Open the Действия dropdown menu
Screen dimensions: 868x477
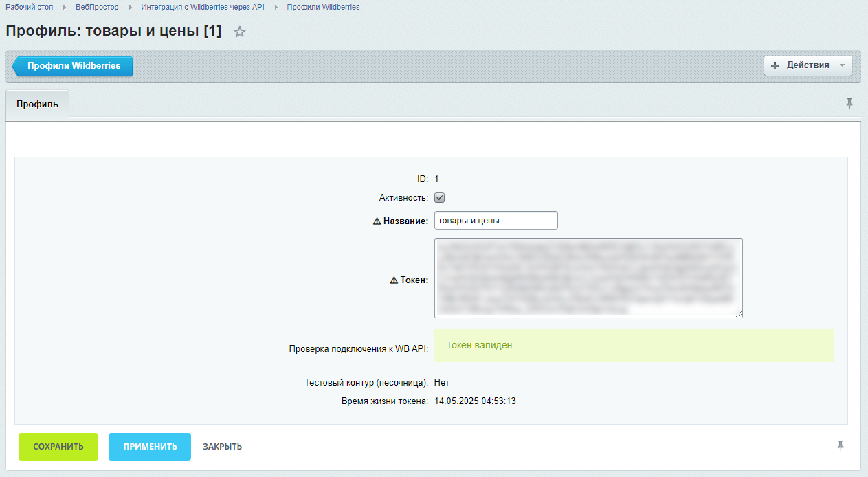[808, 65]
